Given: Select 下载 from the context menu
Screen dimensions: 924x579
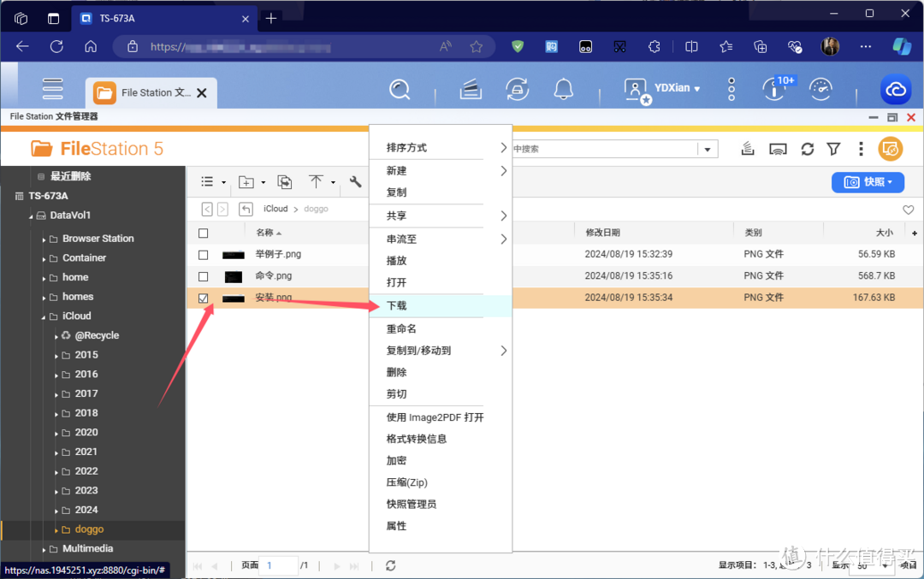Looking at the screenshot, I should click(x=397, y=306).
